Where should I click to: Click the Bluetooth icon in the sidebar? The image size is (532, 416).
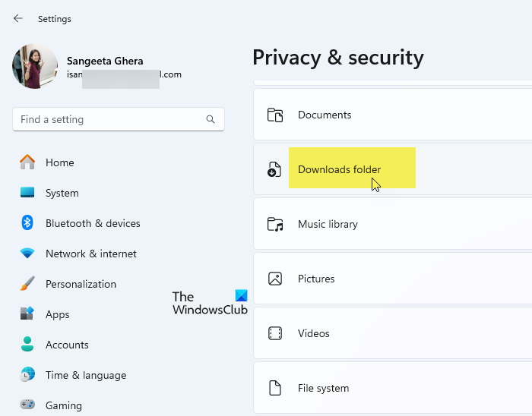coord(27,223)
